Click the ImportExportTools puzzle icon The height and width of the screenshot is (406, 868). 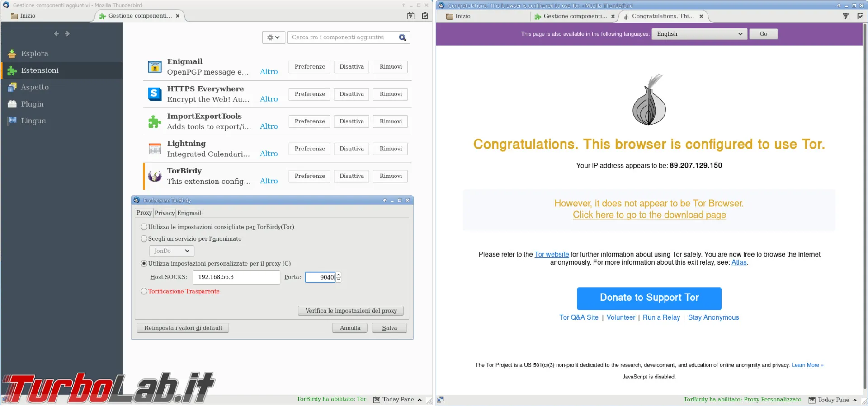(x=155, y=121)
